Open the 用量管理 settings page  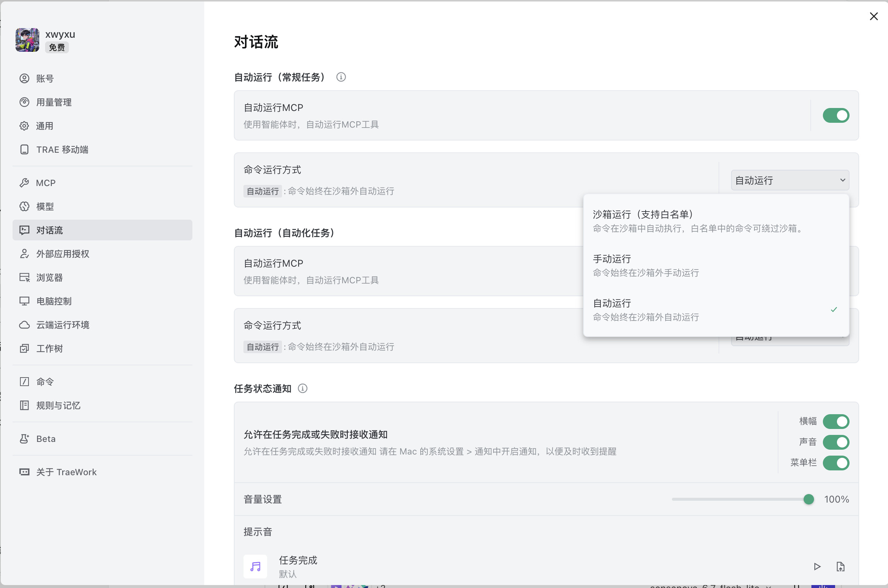pos(102,102)
